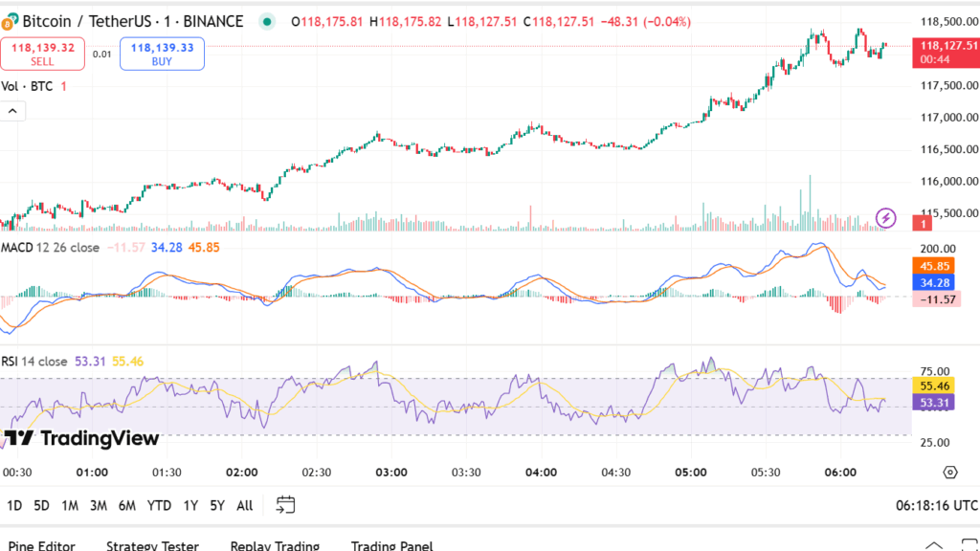The height and width of the screenshot is (551, 980).
Task: Click the Bitcoin symbol logo icon
Action: click(10, 22)
